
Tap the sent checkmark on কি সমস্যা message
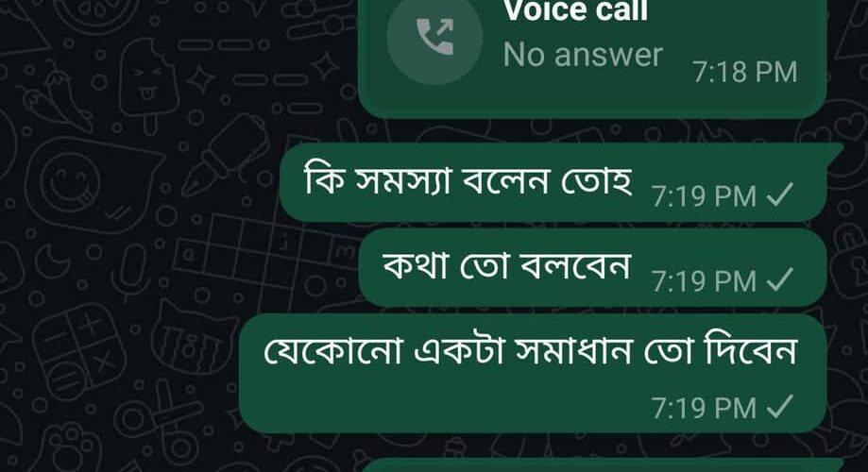coord(780,194)
